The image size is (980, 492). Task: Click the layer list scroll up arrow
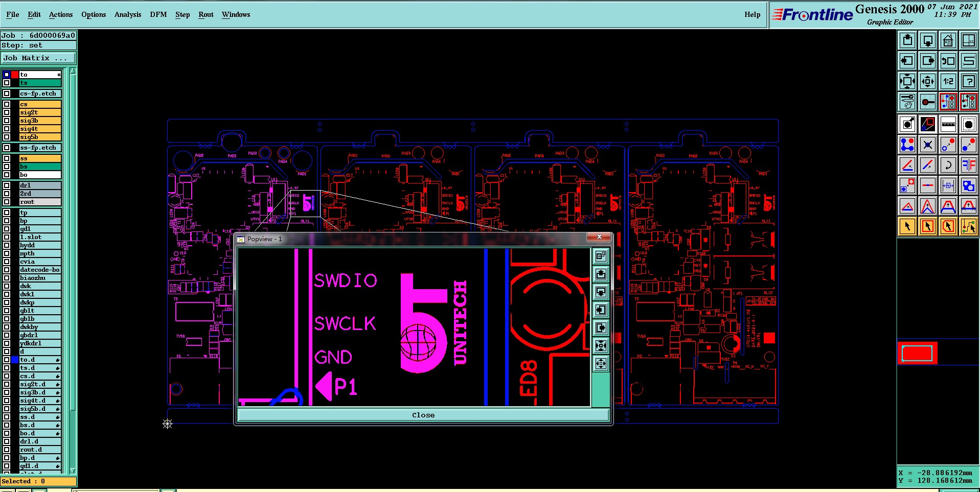73,71
